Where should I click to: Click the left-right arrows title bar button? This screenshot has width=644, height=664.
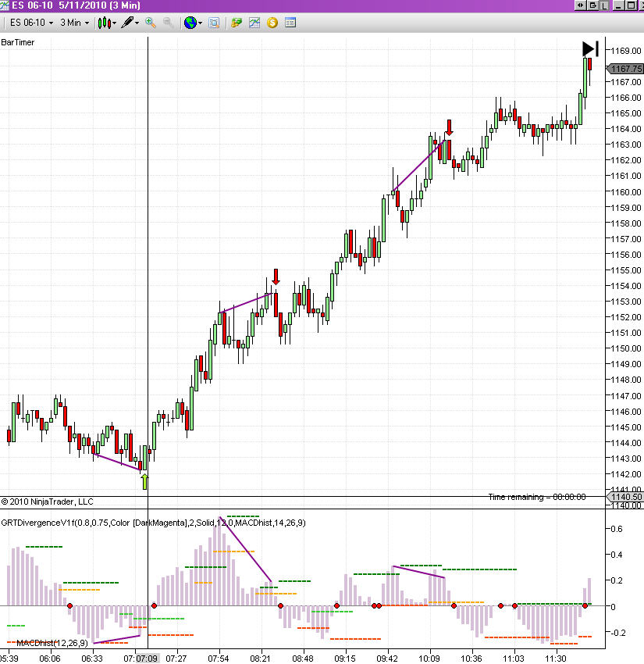coord(581,5)
